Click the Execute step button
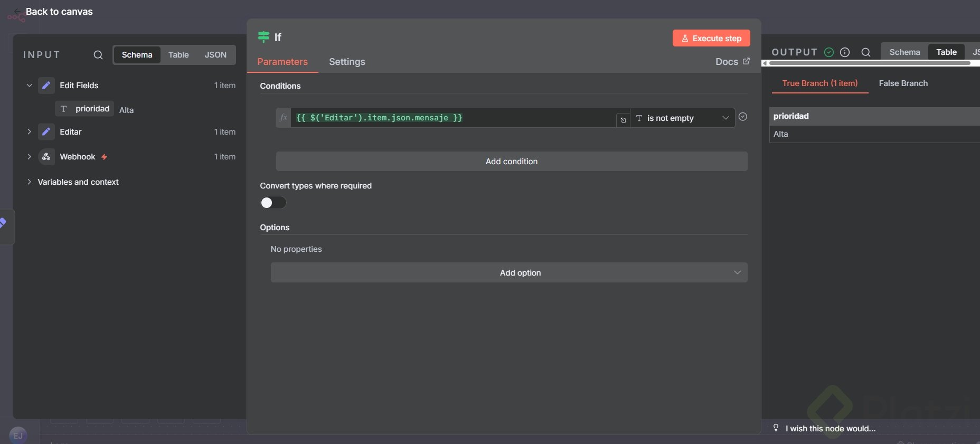980x444 pixels. tap(711, 39)
